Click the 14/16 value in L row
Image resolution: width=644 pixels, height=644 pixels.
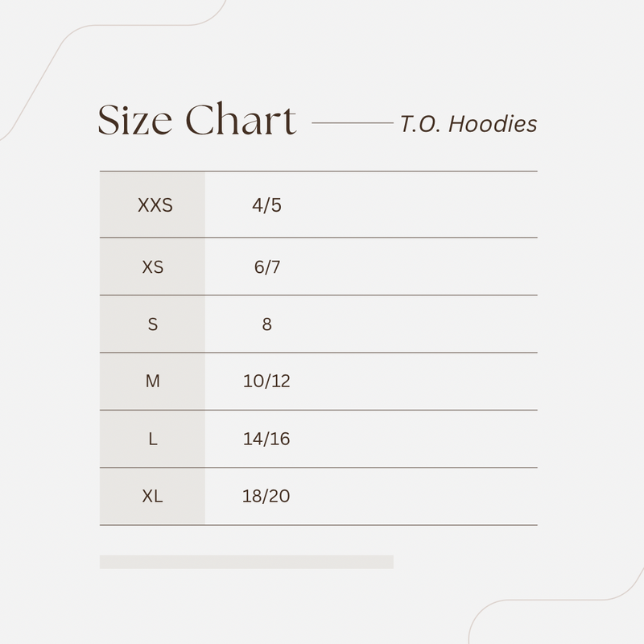(x=266, y=440)
